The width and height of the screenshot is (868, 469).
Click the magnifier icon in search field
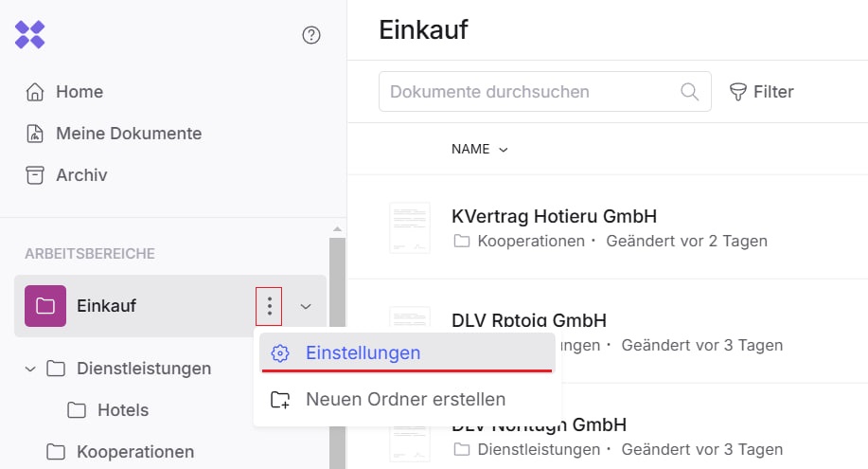[689, 92]
